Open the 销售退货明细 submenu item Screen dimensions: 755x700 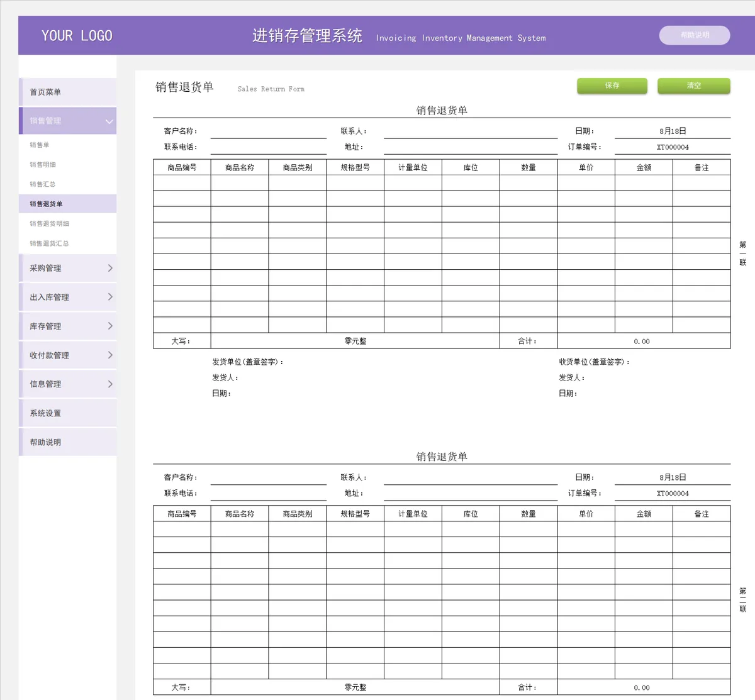[49, 223]
